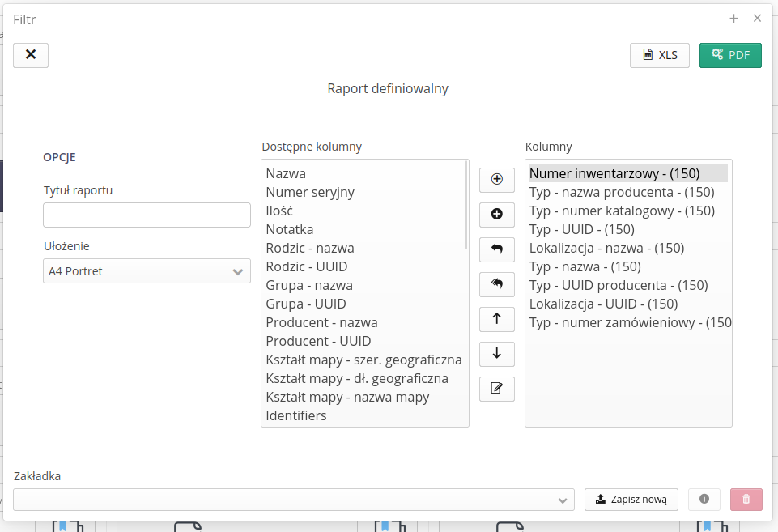
Task: Generate the PDF report
Action: pyautogui.click(x=730, y=55)
